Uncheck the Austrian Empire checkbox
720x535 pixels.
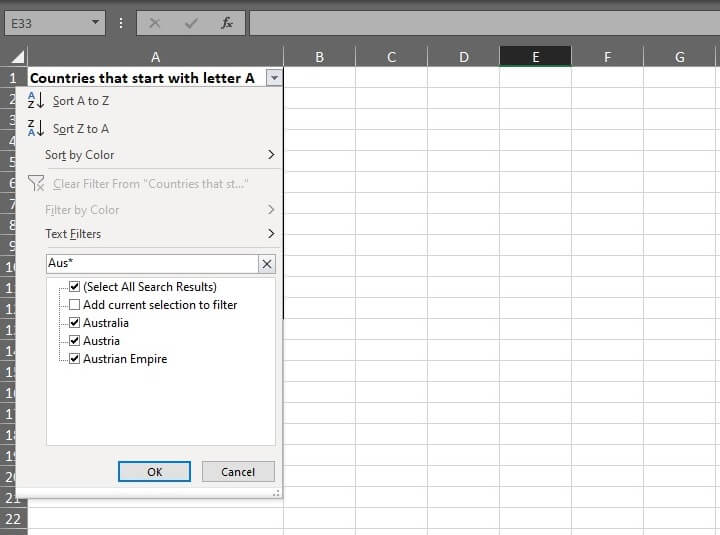pyautogui.click(x=75, y=359)
